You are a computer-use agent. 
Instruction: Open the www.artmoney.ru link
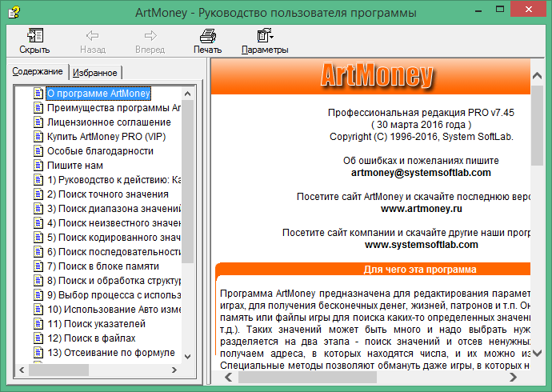coord(422,209)
